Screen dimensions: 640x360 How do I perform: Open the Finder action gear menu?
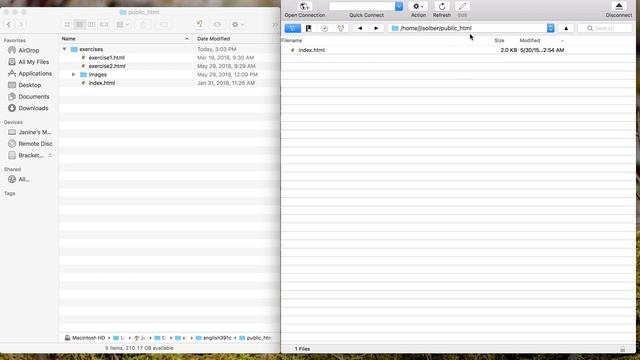pyautogui.click(x=237, y=24)
